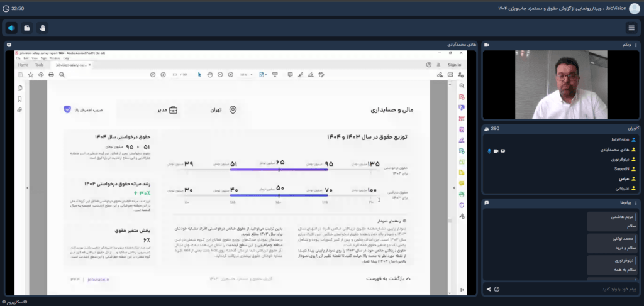
Task: Click presenter's screen share status icon
Action: pos(502,151)
